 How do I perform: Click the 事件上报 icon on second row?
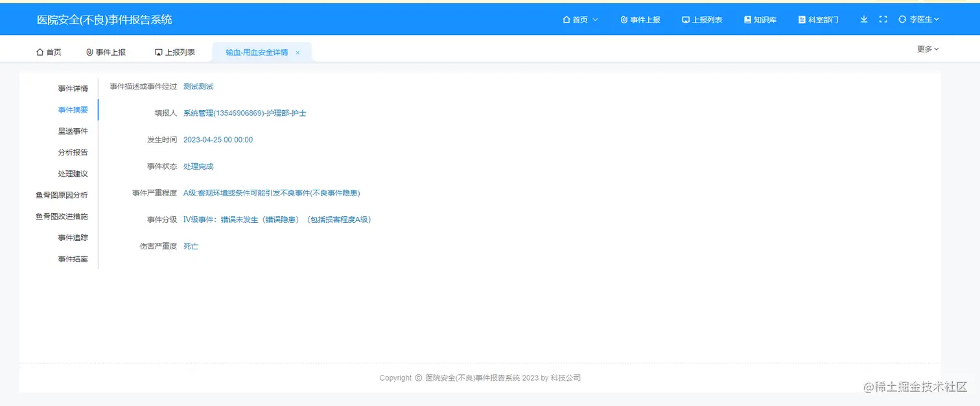click(89, 52)
